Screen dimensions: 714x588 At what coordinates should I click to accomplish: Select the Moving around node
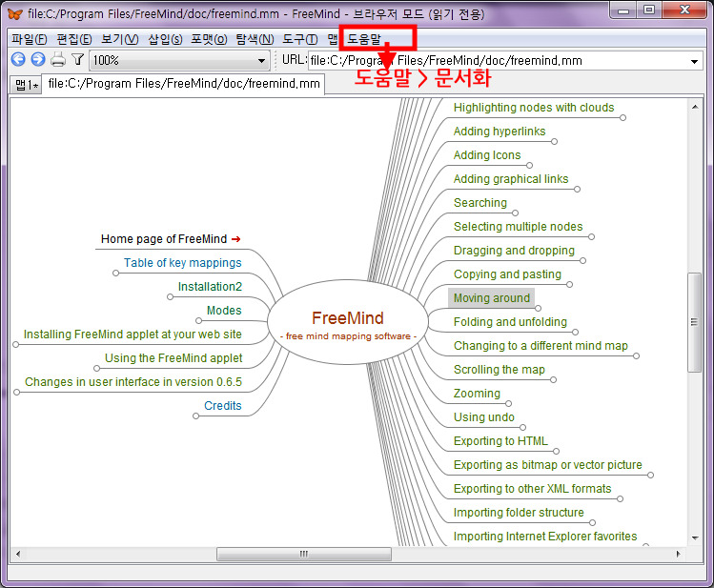click(491, 298)
